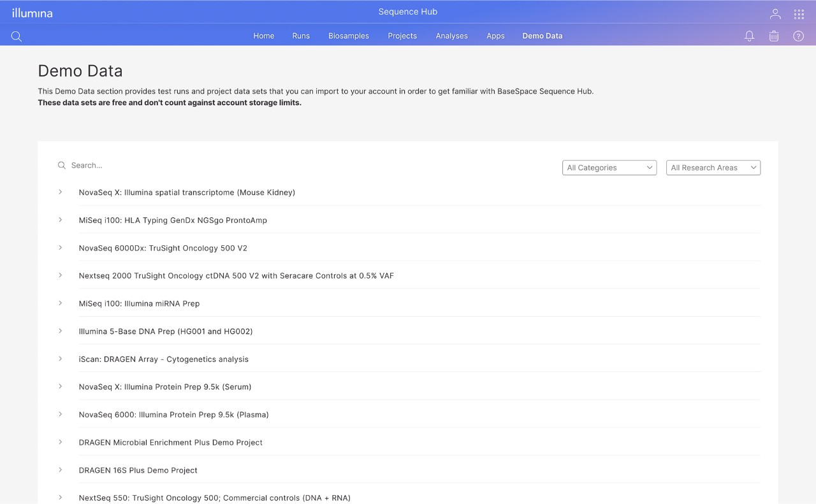Select Illumina 5-Base DNA Prep dataset title
Image resolution: width=816 pixels, height=504 pixels.
[166, 331]
